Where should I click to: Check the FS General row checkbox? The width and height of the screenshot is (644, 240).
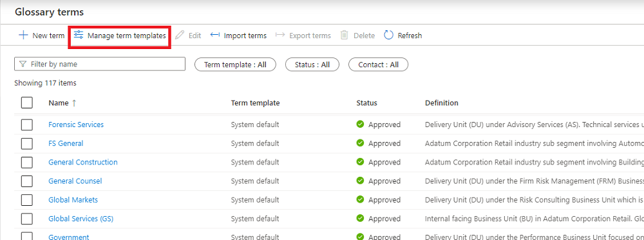26,143
